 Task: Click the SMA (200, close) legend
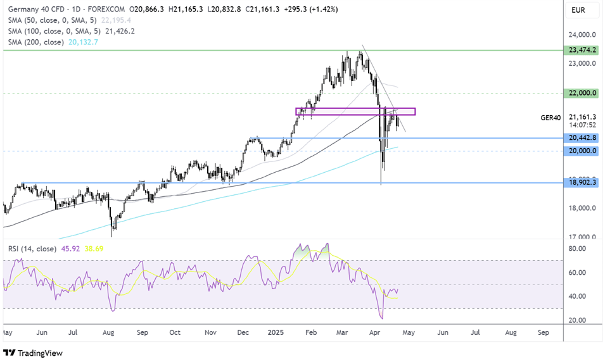pyautogui.click(x=36, y=42)
